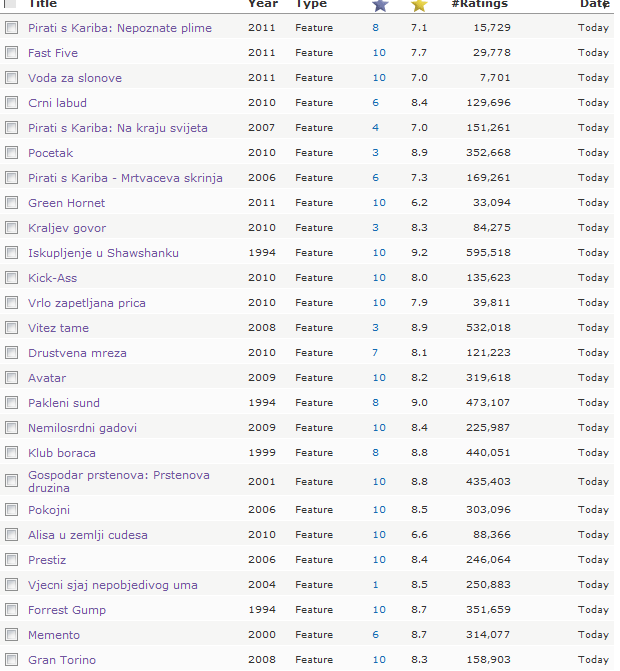
Task: Tick the Avatar row checkbox
Action: pyautogui.click(x=12, y=377)
